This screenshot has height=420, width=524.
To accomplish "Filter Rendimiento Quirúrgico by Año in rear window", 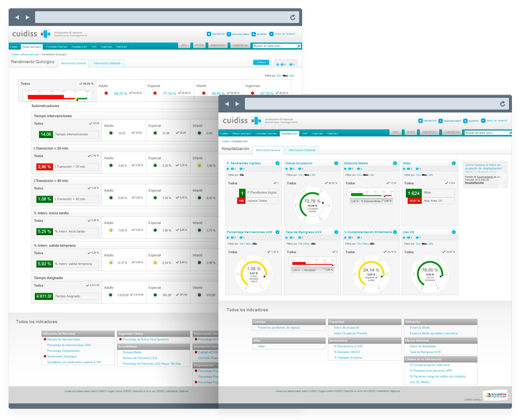I will pos(292,76).
